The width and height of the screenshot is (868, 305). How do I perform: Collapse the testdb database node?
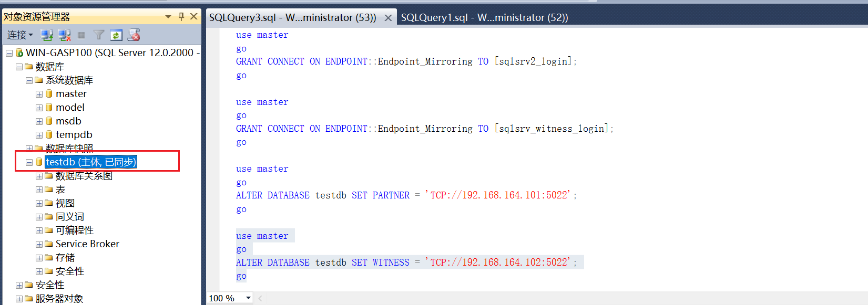pyautogui.click(x=29, y=162)
